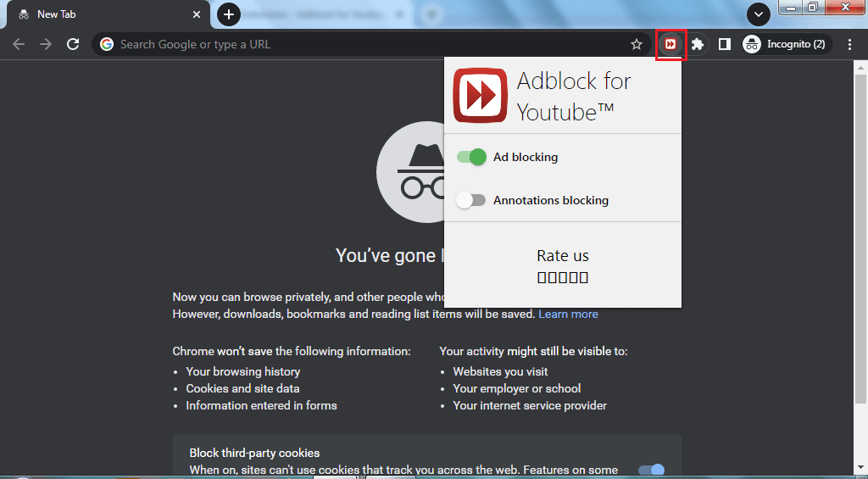Enable the Annotations blocking toggle
The height and width of the screenshot is (479, 868).
pyautogui.click(x=470, y=200)
